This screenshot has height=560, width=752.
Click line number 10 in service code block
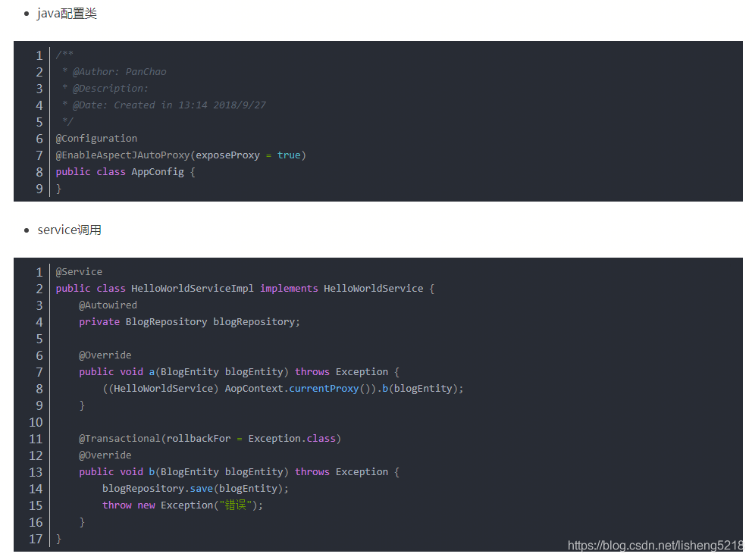pos(36,422)
